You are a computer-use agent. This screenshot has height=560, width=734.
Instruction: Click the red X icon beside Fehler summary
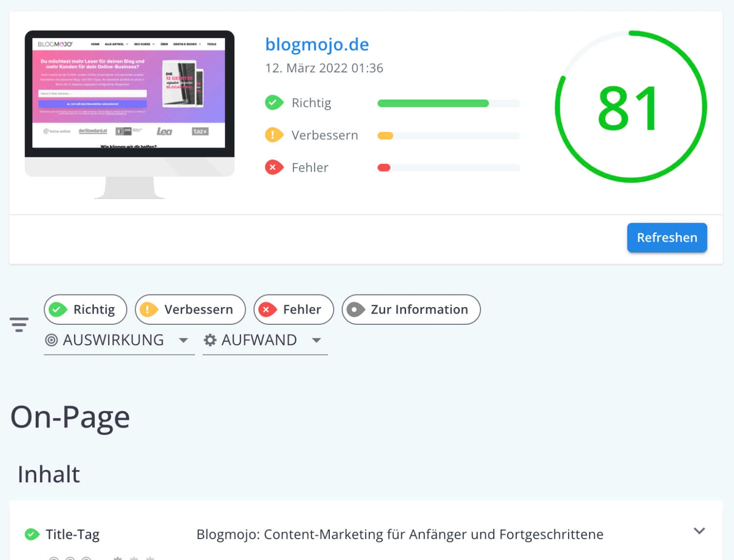coord(274,167)
